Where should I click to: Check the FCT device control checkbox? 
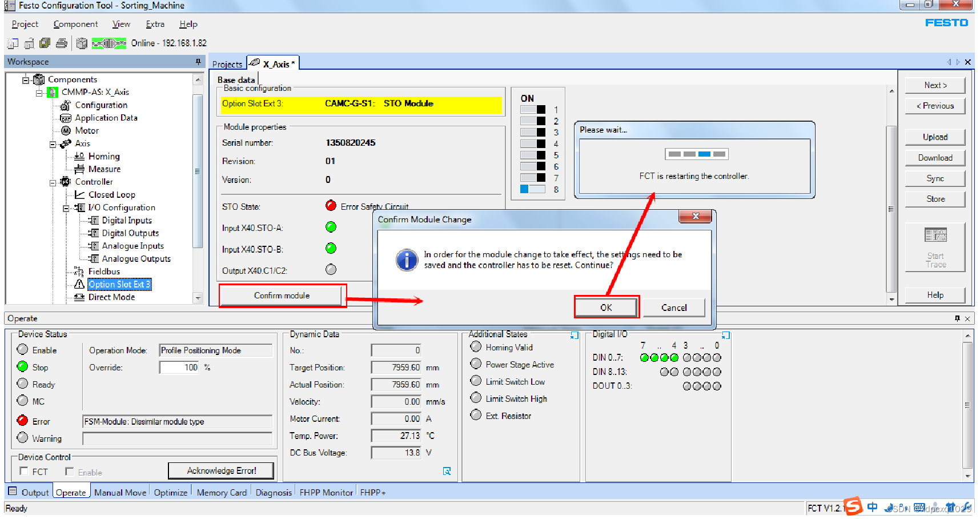(24, 471)
